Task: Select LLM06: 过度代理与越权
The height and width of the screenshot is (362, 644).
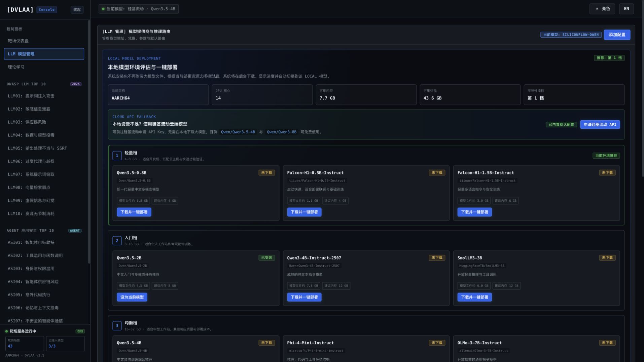Action: [44, 161]
